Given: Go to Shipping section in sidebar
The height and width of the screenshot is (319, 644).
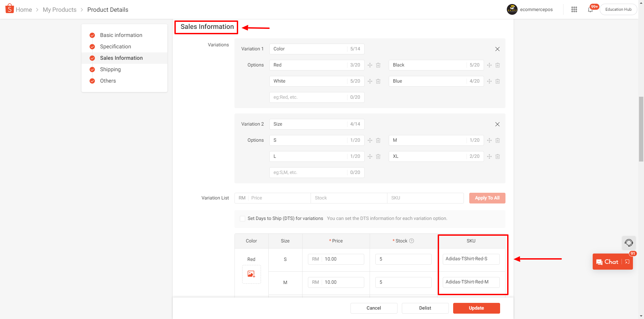Looking at the screenshot, I should click(x=110, y=70).
